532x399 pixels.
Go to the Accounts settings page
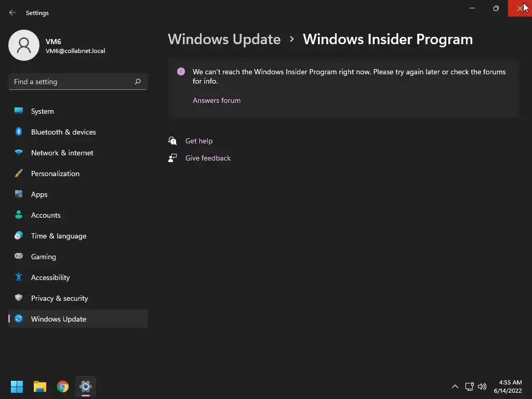click(78, 215)
